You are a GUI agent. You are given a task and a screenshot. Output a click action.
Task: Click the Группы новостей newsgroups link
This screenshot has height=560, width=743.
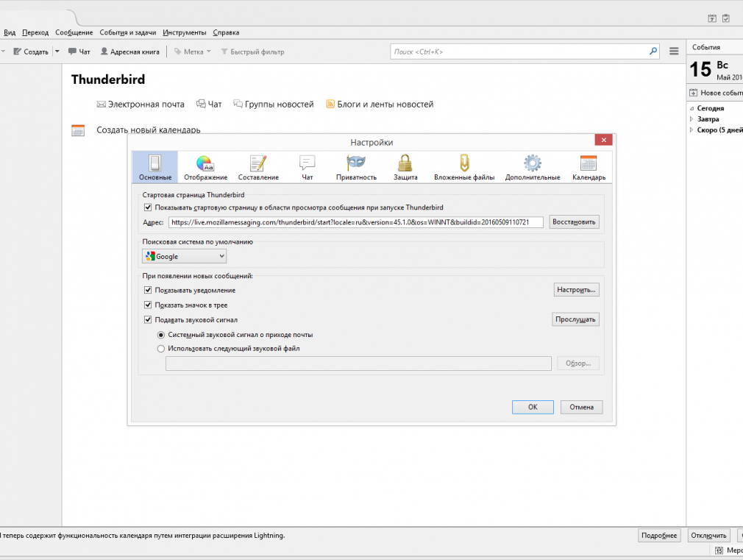click(x=274, y=104)
